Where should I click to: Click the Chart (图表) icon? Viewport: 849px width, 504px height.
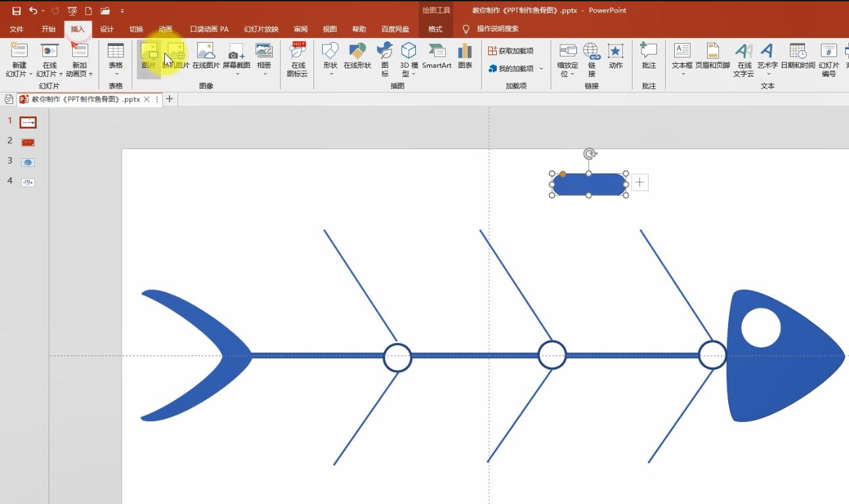465,56
